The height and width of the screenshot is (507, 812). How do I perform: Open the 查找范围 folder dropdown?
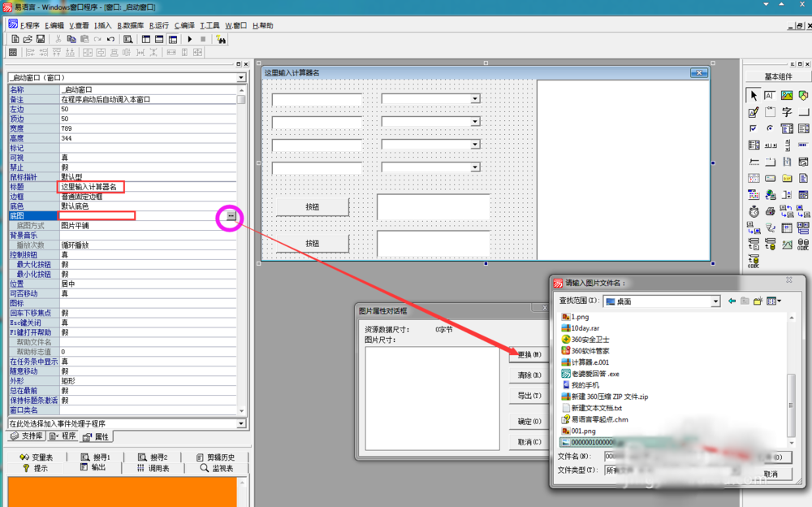715,301
